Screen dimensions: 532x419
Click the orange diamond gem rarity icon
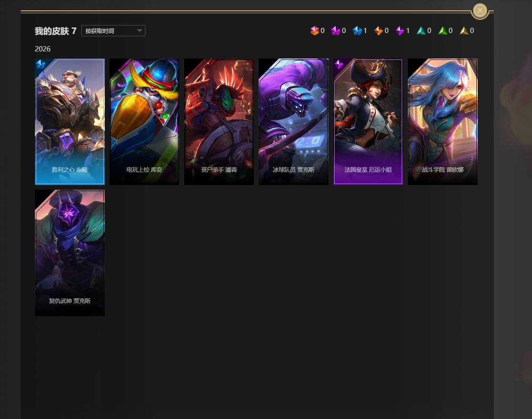378,31
